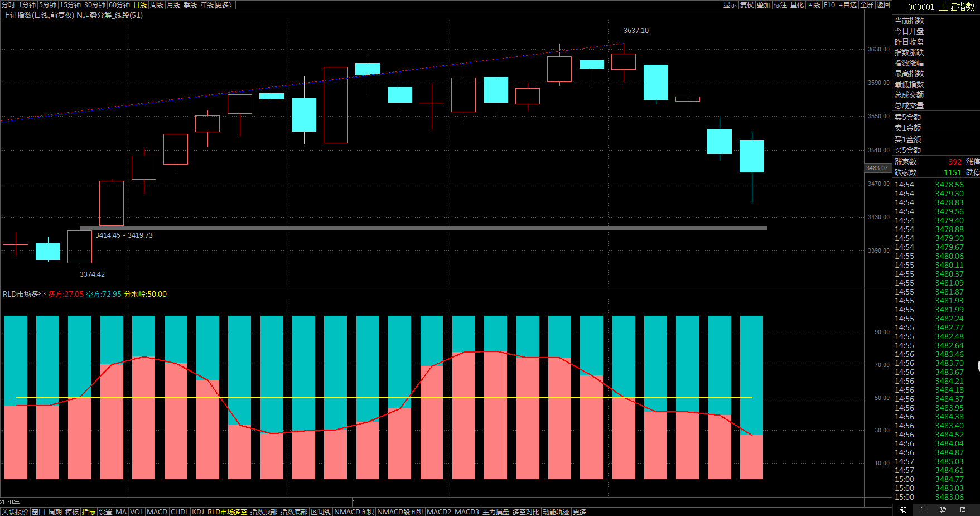Click the 涨家数 392 value
The height and width of the screenshot is (516, 980).
(955, 162)
